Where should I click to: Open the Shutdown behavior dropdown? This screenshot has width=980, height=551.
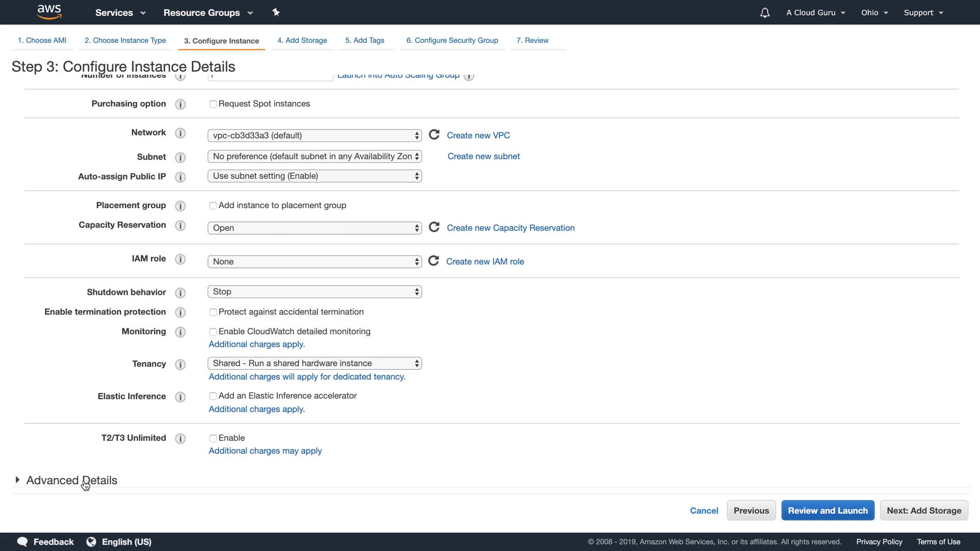(x=314, y=292)
